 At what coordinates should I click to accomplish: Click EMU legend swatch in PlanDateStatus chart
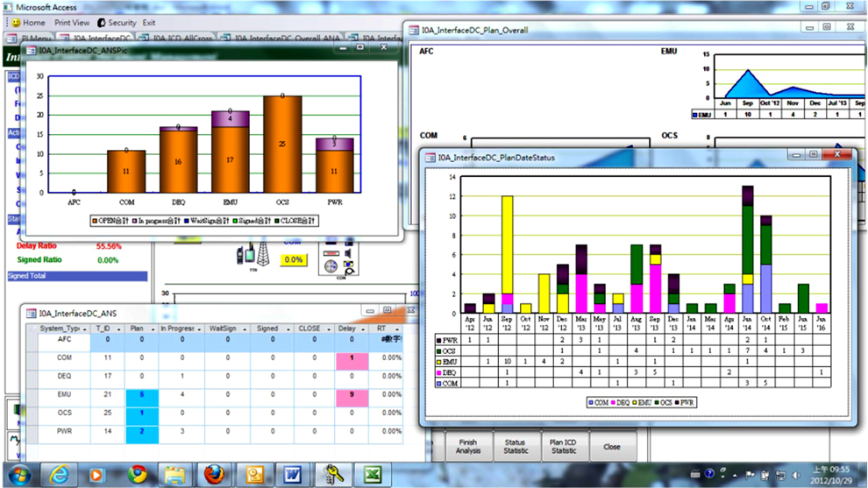pyautogui.click(x=635, y=403)
